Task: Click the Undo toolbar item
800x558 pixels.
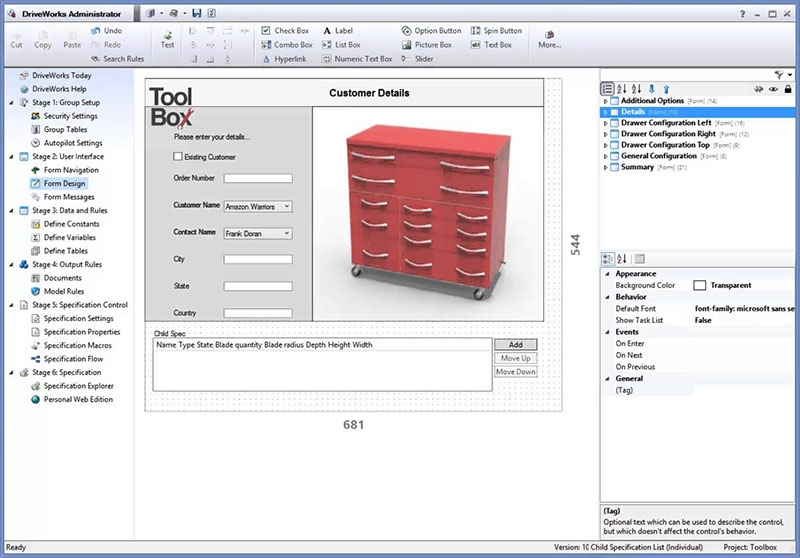Action: [x=107, y=31]
